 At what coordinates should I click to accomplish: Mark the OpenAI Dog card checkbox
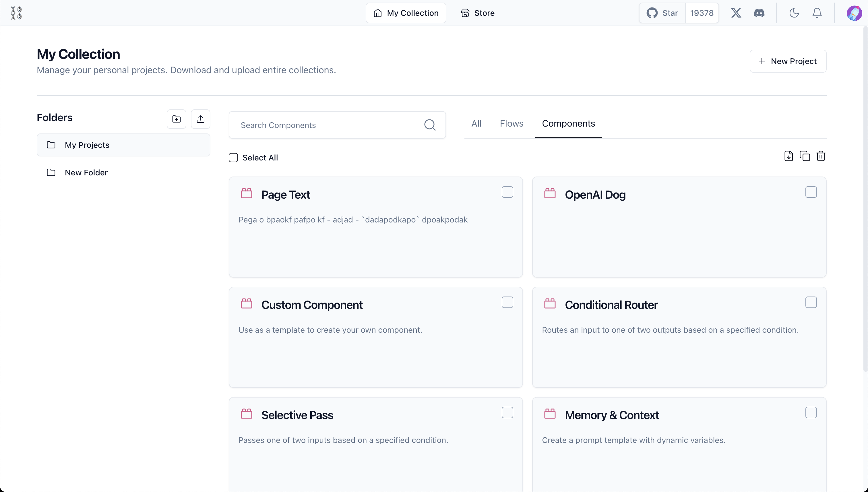point(811,192)
